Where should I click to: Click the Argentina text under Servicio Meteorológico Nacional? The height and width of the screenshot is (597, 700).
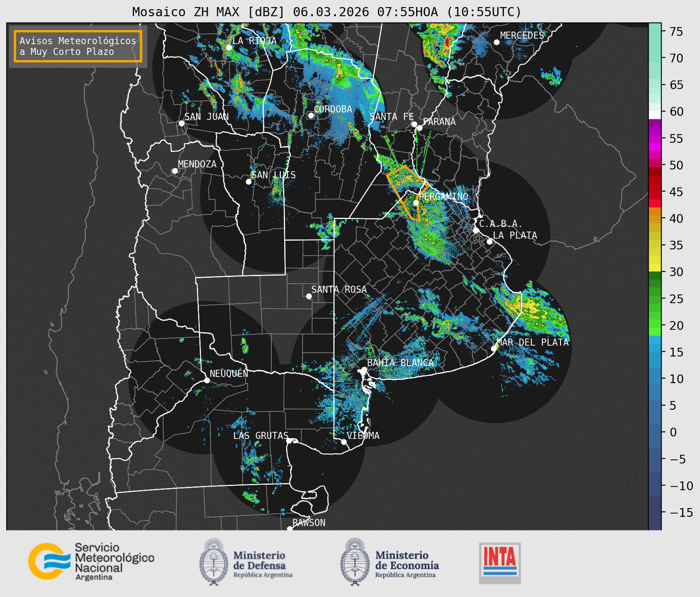coord(94,577)
